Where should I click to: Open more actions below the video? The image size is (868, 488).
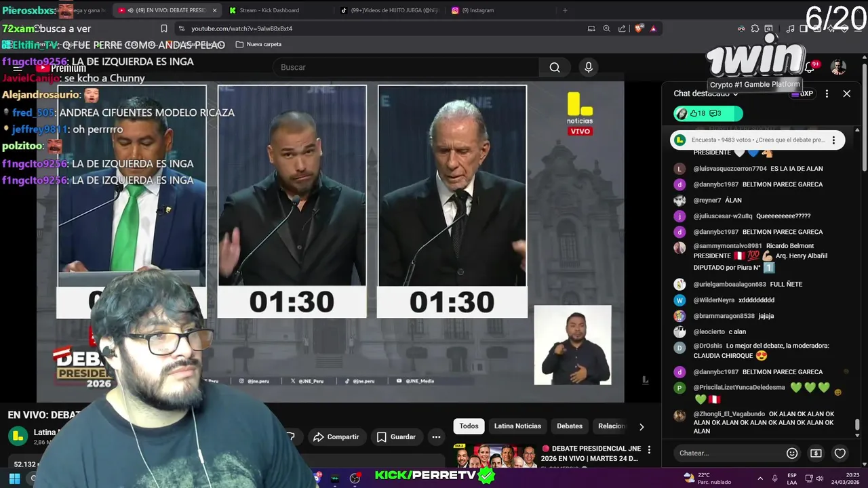coord(436,437)
